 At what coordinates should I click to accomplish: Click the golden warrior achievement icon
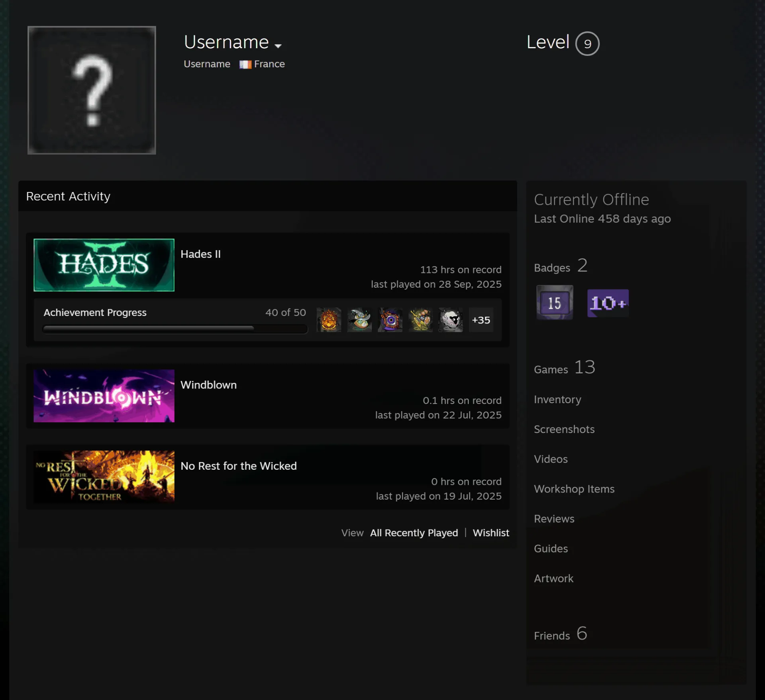[420, 320]
